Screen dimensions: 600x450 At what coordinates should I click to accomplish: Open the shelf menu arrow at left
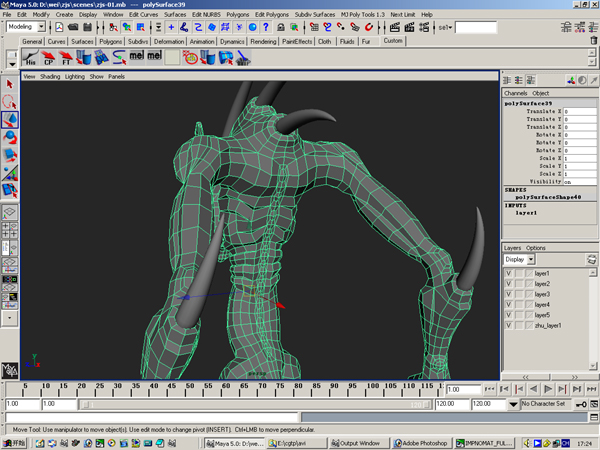point(12,64)
